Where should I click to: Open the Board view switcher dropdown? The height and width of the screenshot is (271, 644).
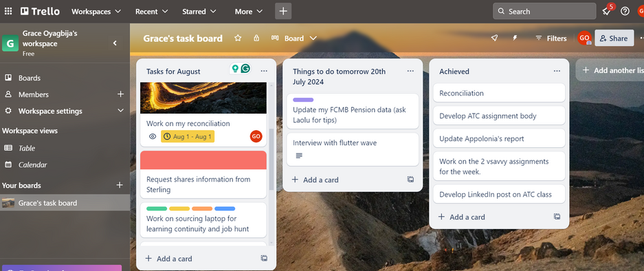coord(294,39)
